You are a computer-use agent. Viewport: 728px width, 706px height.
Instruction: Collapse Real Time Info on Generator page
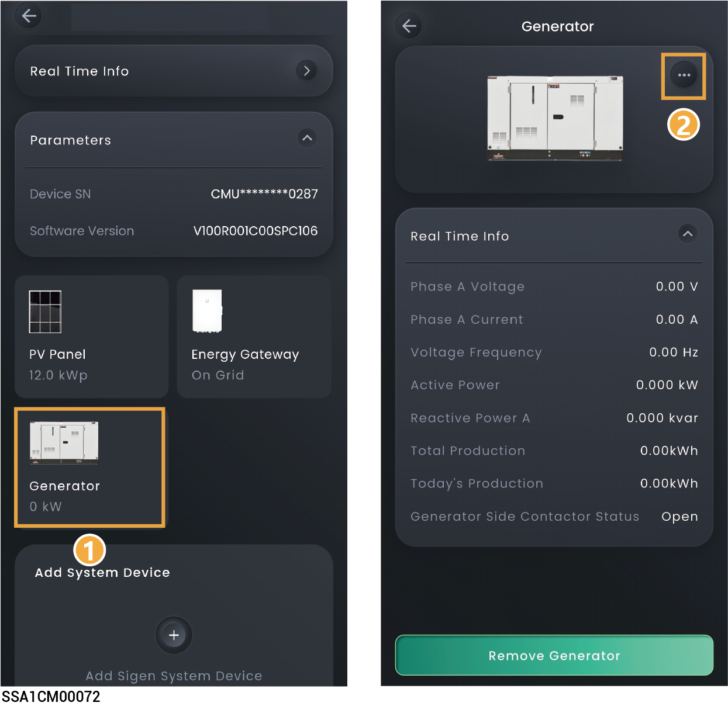pos(688,234)
